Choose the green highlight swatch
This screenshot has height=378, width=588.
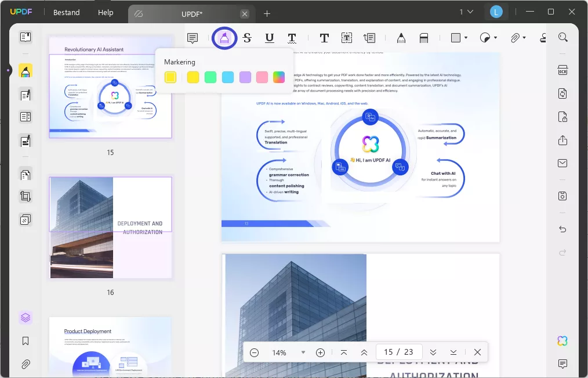click(210, 77)
